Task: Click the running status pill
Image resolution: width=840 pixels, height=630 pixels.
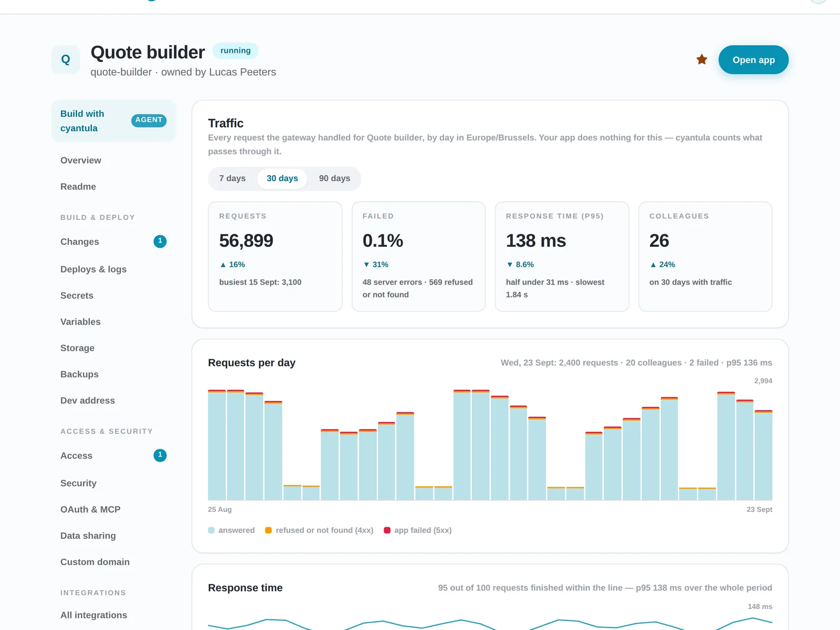Action: click(235, 51)
